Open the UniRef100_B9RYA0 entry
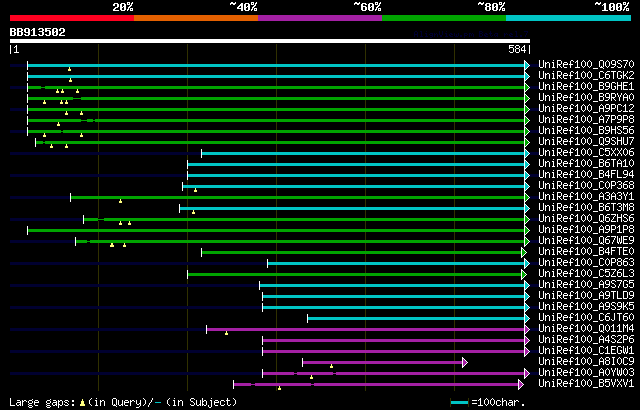The height and width of the screenshot is (410, 640). point(586,98)
